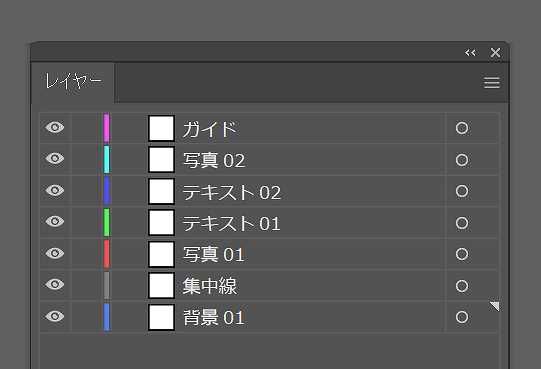Hide the 写真 02 layer
541x369 pixels.
click(55, 158)
